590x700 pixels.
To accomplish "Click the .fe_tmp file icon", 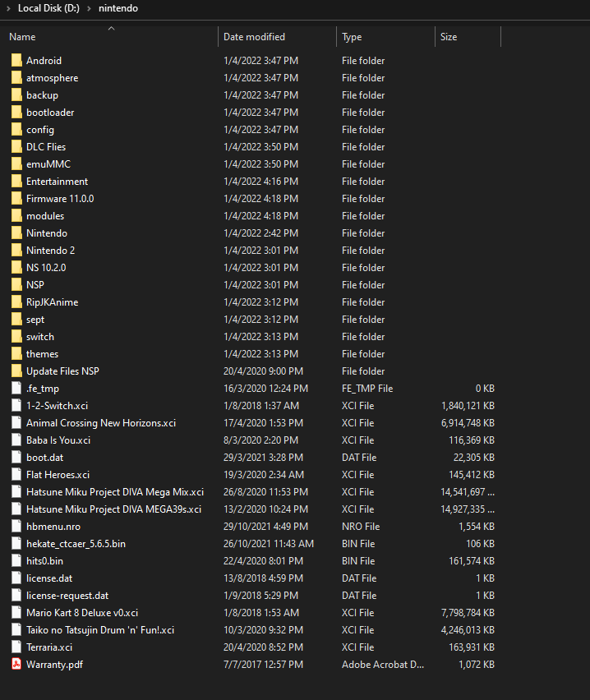I will coord(16,389).
